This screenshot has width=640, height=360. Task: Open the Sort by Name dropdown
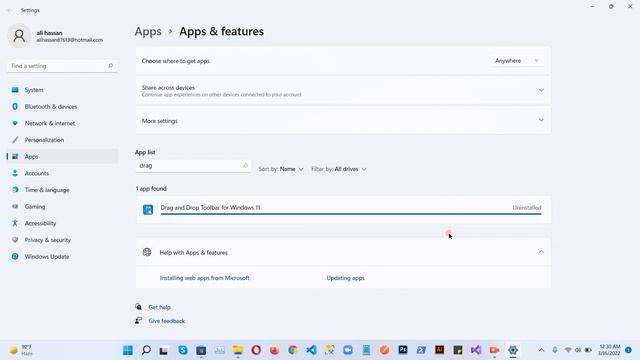(281, 169)
